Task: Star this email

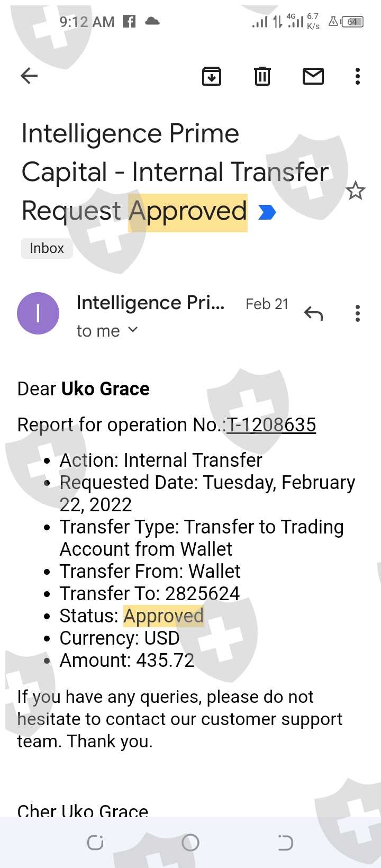Action: point(356,191)
